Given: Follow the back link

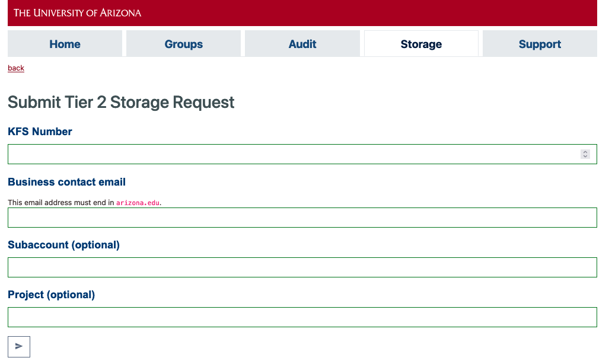Looking at the screenshot, I should pos(16,68).
